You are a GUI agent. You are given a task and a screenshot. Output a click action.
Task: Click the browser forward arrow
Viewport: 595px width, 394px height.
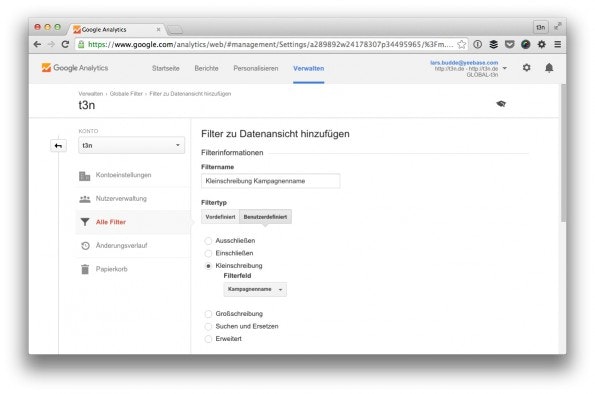(51, 44)
